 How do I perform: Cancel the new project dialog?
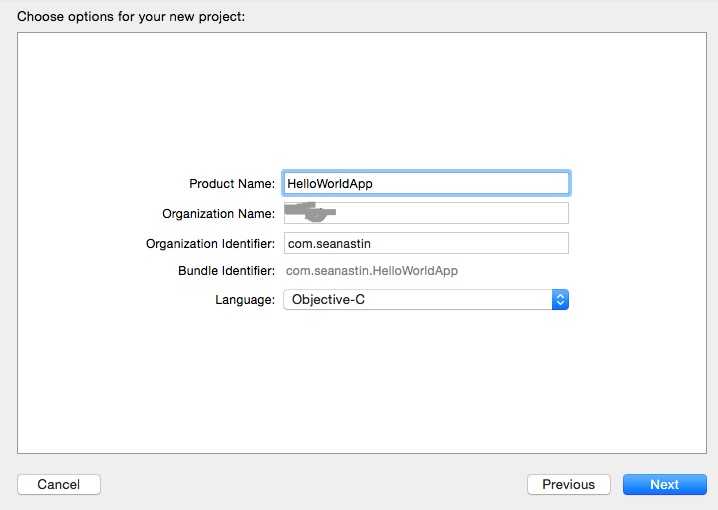(59, 484)
